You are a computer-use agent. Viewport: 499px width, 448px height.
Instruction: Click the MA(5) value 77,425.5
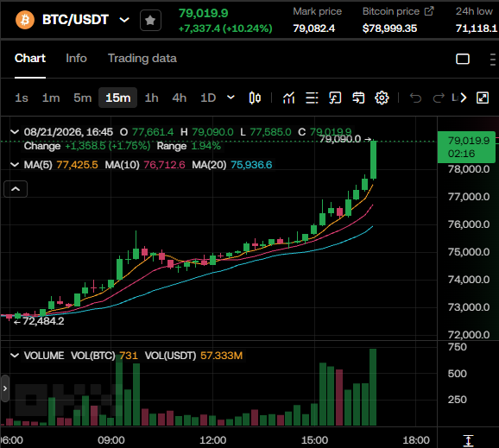[77, 165]
